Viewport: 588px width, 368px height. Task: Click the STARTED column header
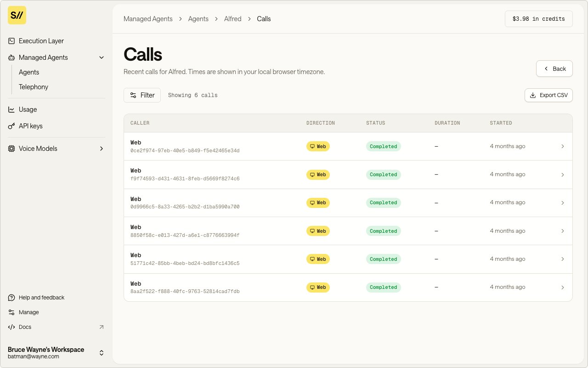(501, 123)
